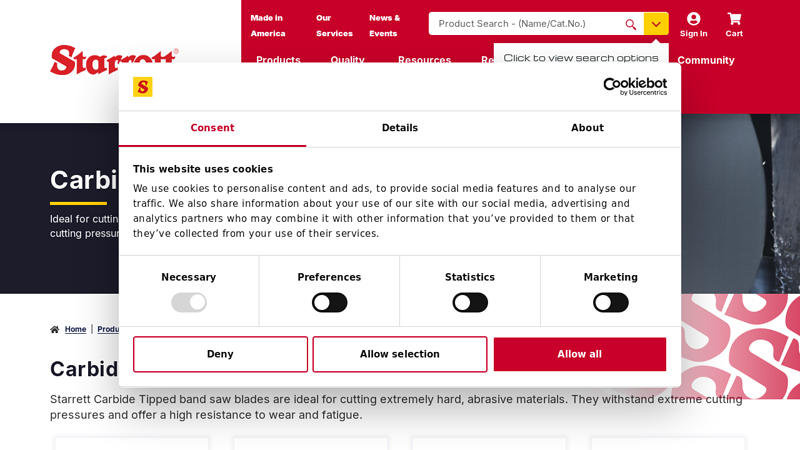The height and width of the screenshot is (450, 800).
Task: Click the Necessary cookie toggle
Action: (x=189, y=302)
